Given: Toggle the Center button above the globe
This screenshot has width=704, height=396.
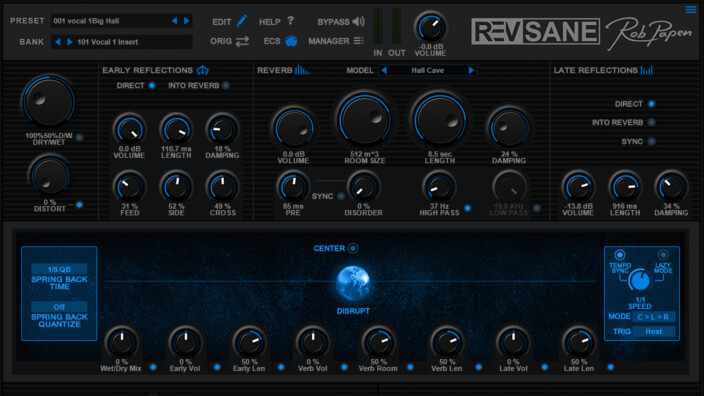Looking at the screenshot, I should [353, 248].
